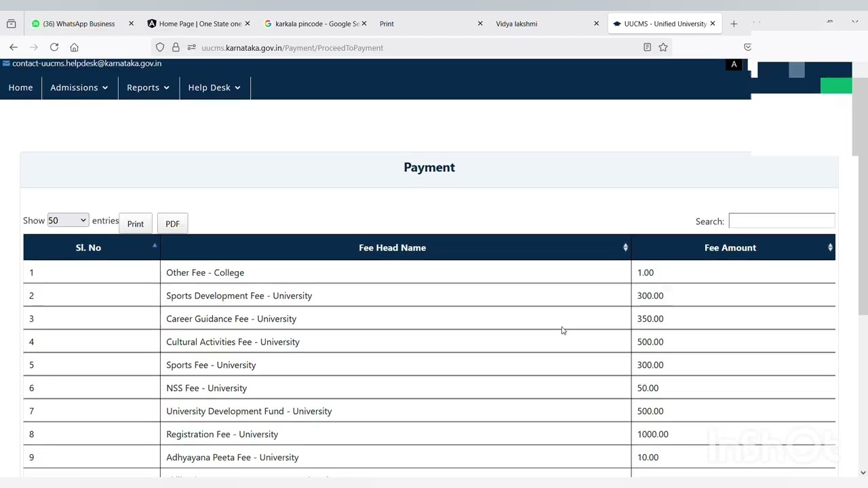Click the padlock site security icon
The width and height of the screenshot is (868, 488).
176,47
